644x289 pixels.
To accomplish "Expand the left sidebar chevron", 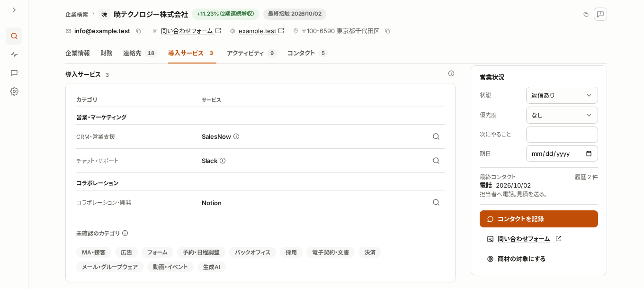I will pyautogui.click(x=14, y=10).
